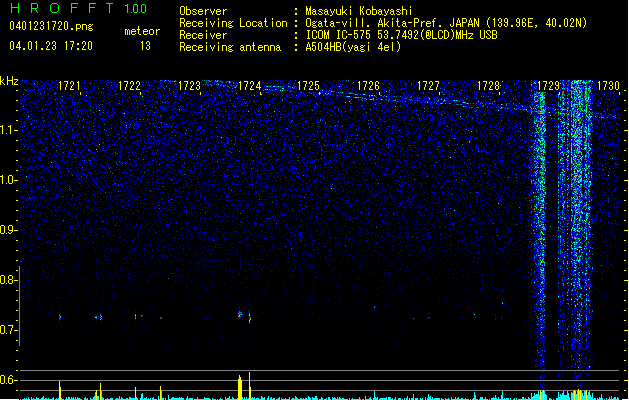Click the date stamp 04.01.23 17:20
The image size is (629, 400).
(x=51, y=46)
